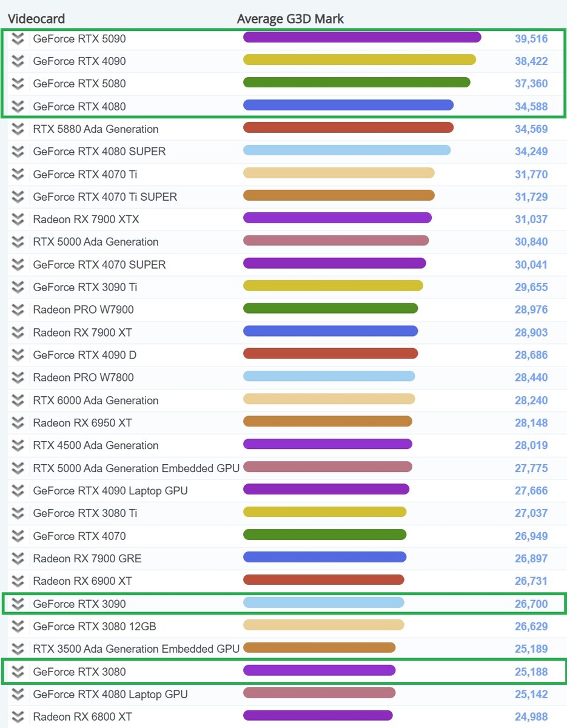Click the chevron icon next to Radeon RX 7900 XTX

(18, 220)
